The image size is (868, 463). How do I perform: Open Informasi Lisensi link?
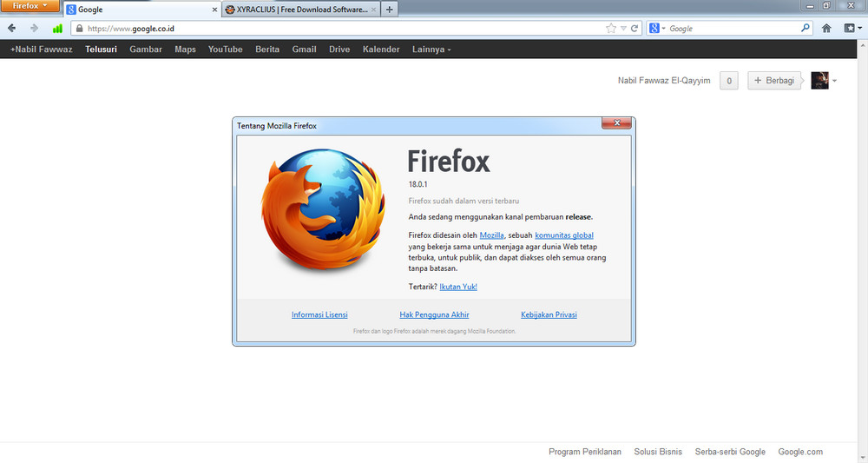319,314
